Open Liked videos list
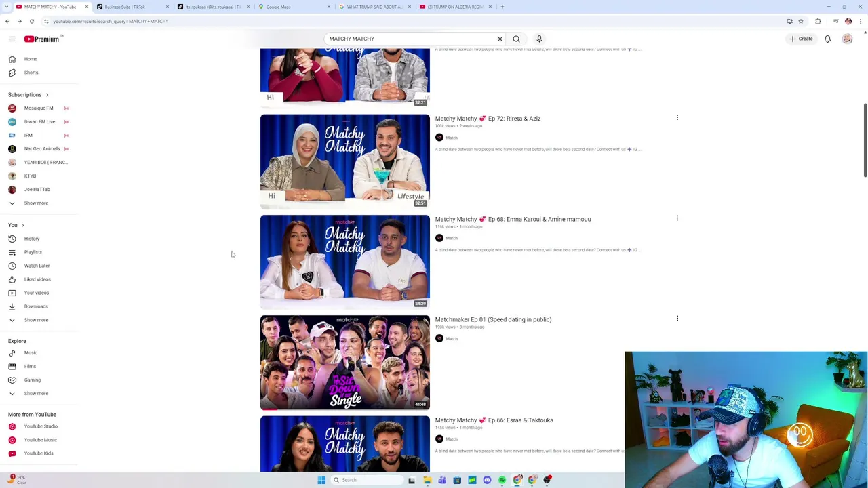The image size is (868, 488). 37,279
